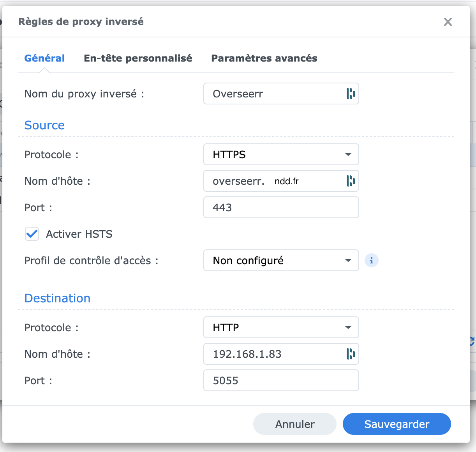The height and width of the screenshot is (452, 476).
Task: Switch to the En-tête personnalisé tab
Action: click(x=138, y=58)
